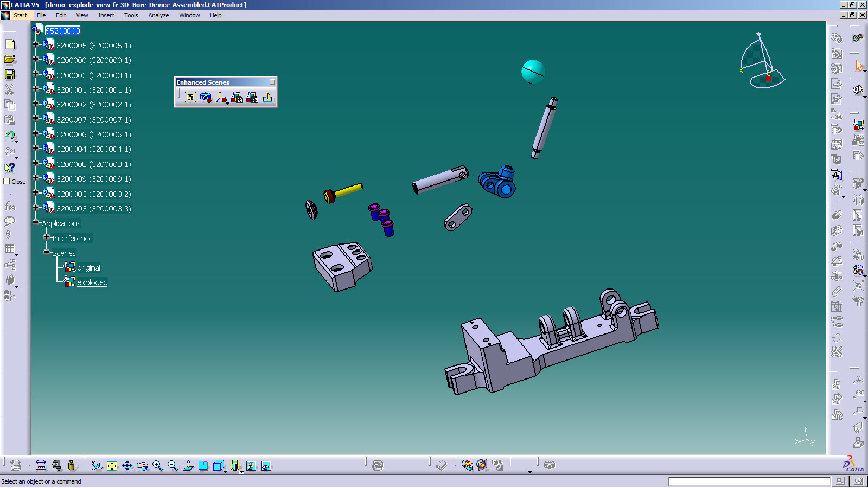
Task: Click the Design Table grid icon
Action: 10,249
